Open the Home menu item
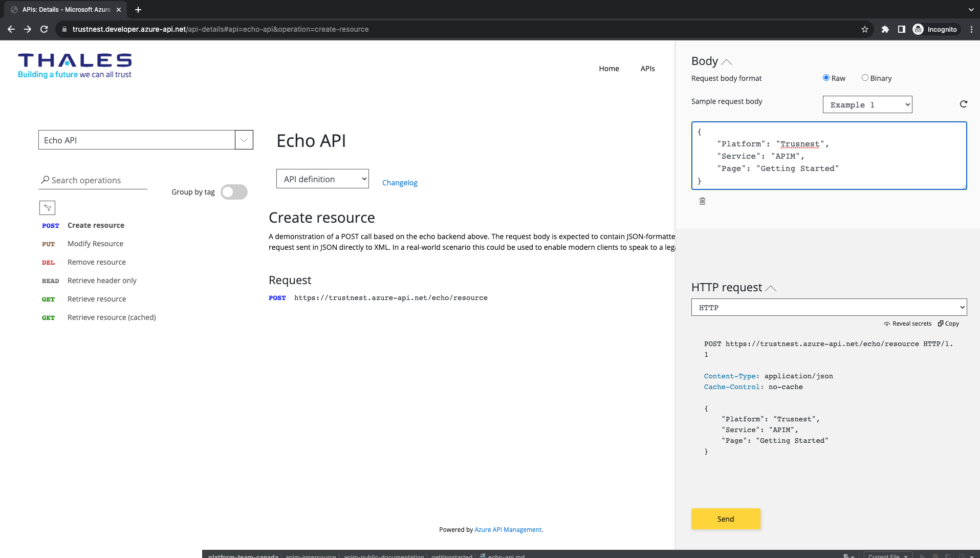Image resolution: width=980 pixels, height=558 pixels. 609,69
